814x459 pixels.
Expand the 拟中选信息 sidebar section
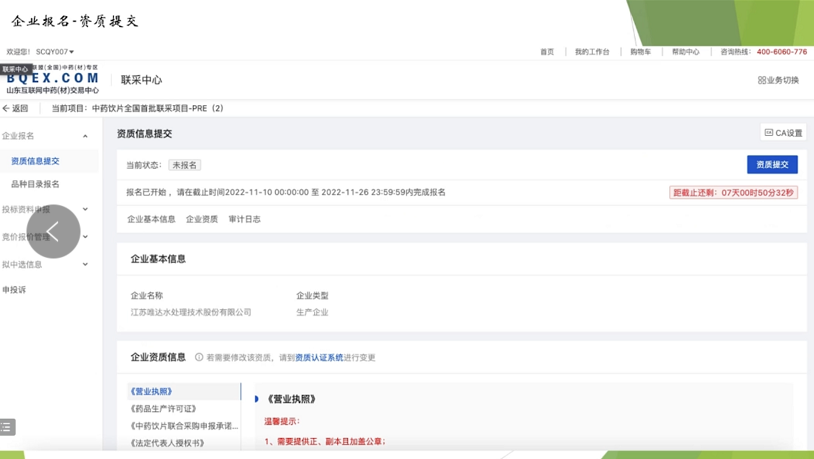(x=85, y=265)
